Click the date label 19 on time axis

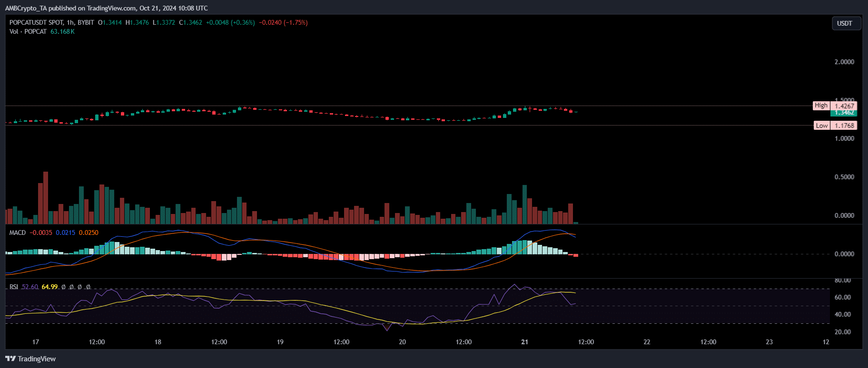point(280,342)
